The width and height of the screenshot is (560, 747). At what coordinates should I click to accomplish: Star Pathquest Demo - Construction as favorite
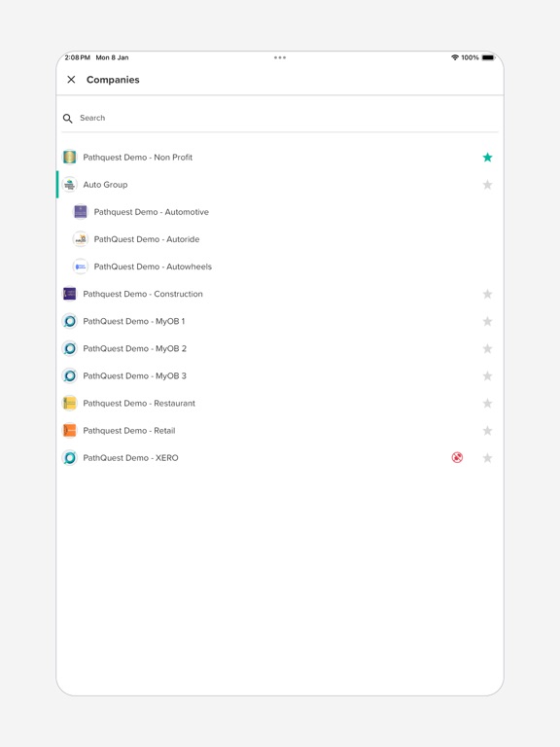tap(487, 294)
